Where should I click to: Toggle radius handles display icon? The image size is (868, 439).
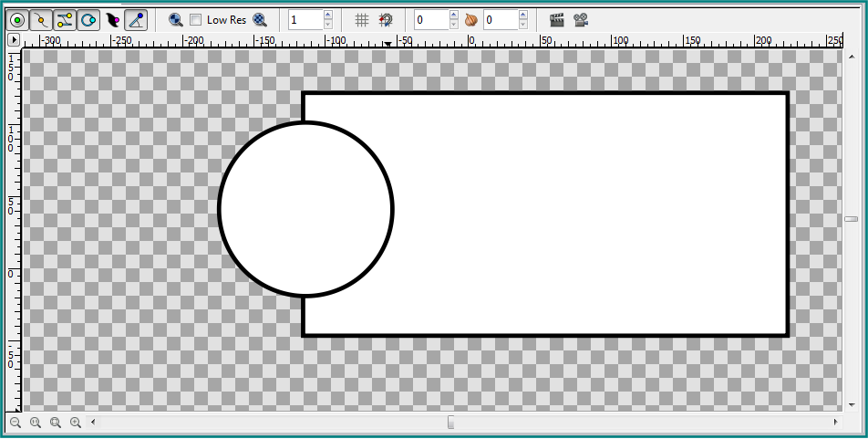(x=88, y=20)
